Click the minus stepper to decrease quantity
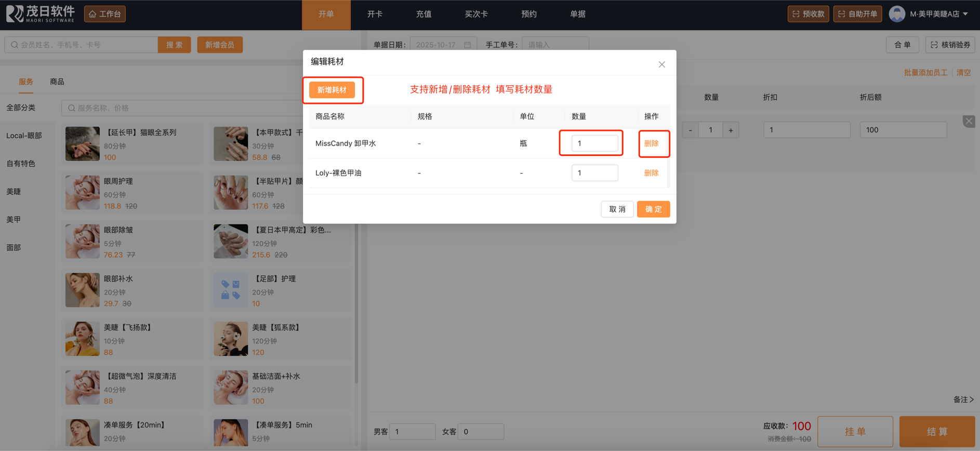 pos(690,130)
